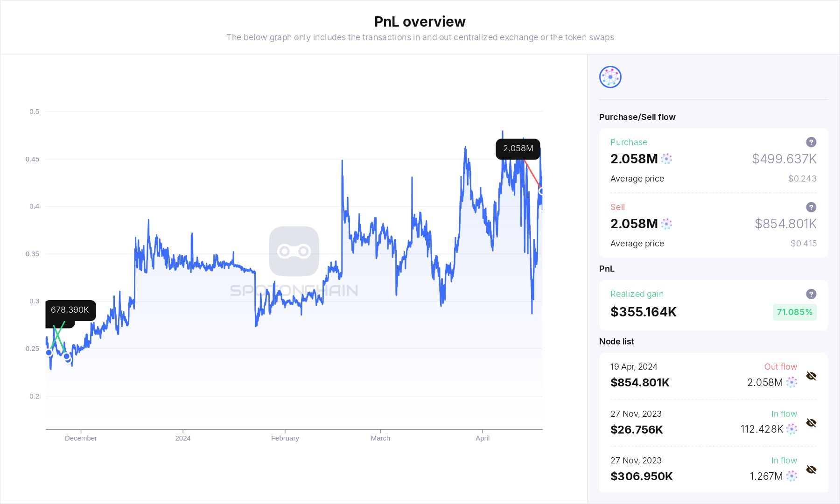Click the token icon in the 19 Apr outflow row

coord(791,382)
